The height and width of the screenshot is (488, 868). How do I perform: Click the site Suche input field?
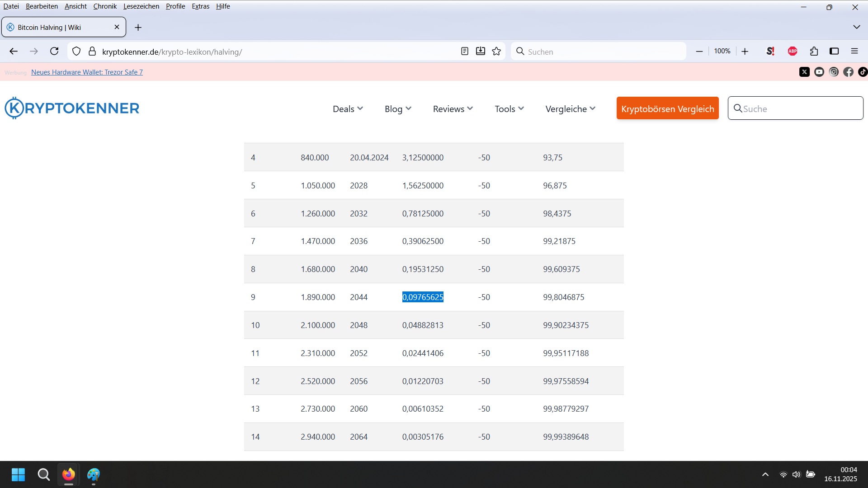(800, 108)
